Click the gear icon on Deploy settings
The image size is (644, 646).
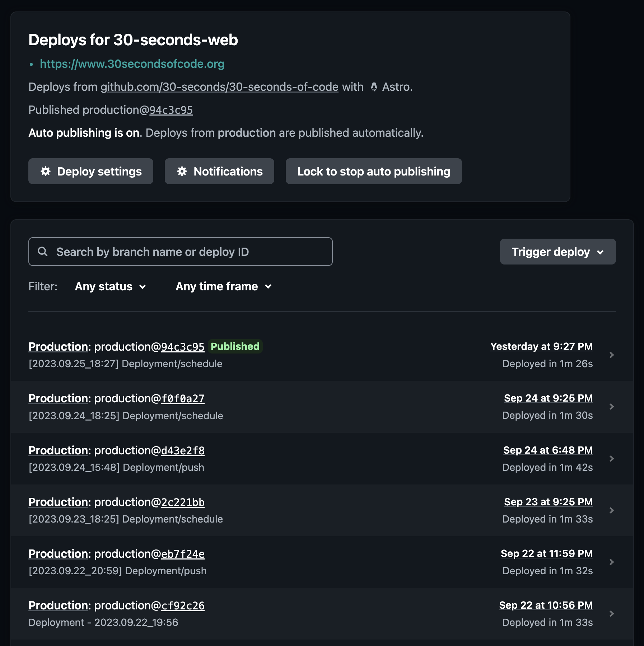tap(46, 172)
